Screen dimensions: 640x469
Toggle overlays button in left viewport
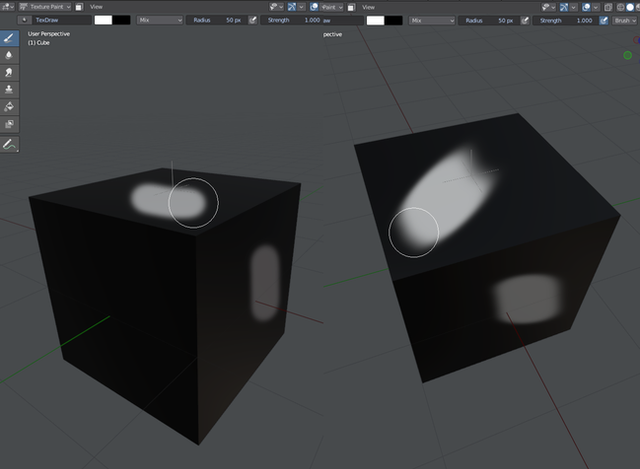click(x=314, y=7)
